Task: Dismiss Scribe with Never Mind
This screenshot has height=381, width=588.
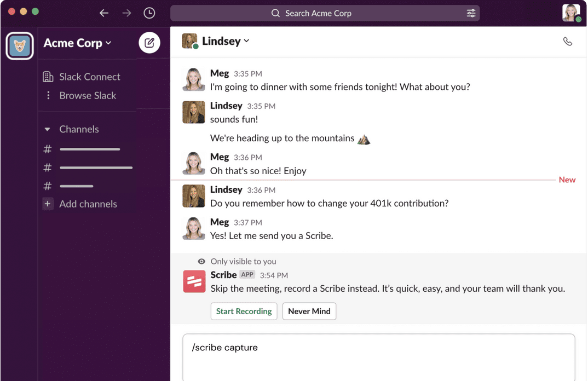Action: (309, 311)
